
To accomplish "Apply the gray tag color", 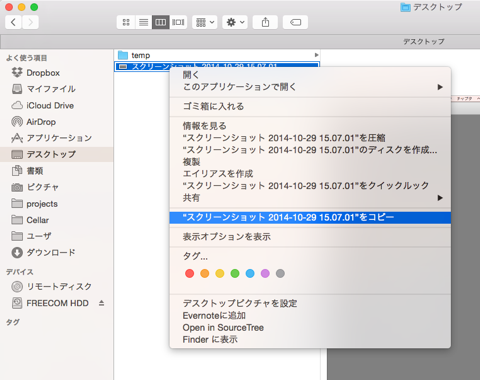I will (x=280, y=274).
